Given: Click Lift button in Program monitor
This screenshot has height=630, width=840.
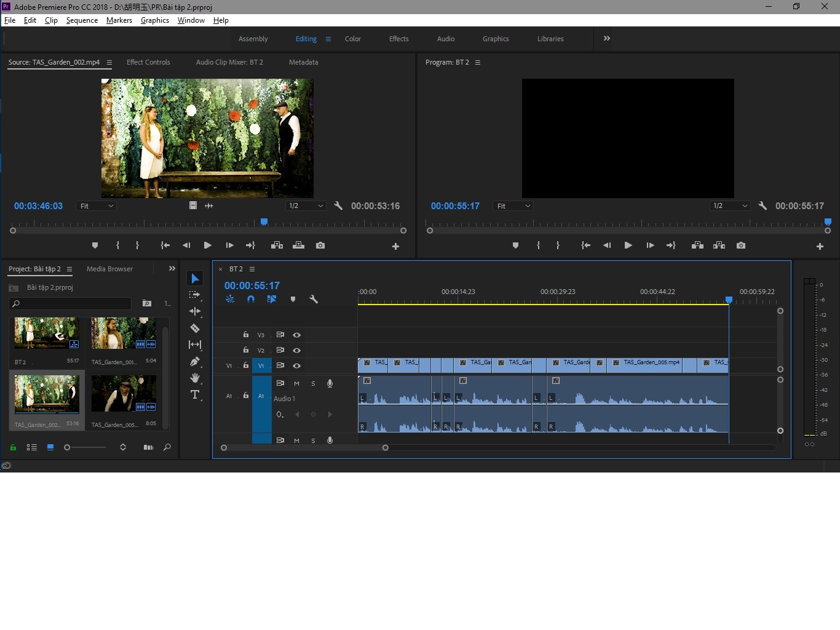Looking at the screenshot, I should (x=697, y=245).
